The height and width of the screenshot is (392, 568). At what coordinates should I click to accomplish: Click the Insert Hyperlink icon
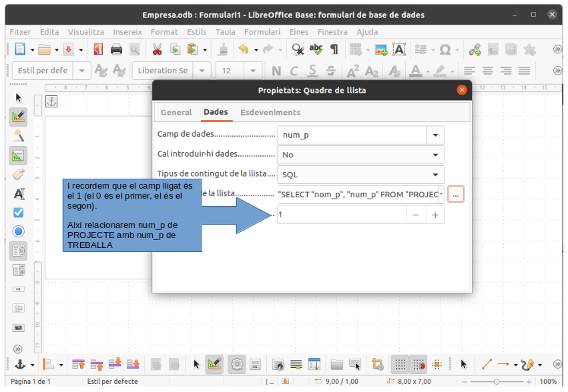pos(475,49)
